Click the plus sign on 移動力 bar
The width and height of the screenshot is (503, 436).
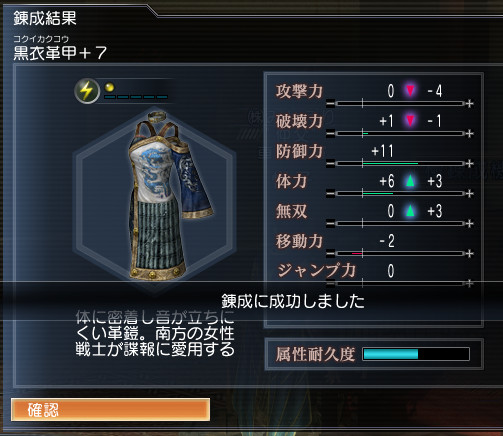click(x=469, y=254)
